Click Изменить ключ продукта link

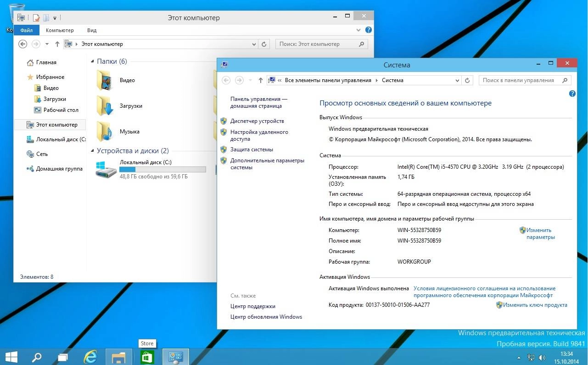(535, 305)
